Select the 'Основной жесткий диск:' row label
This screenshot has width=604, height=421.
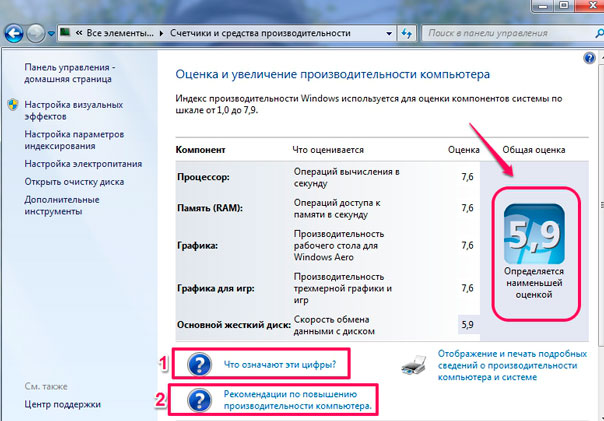click(234, 325)
